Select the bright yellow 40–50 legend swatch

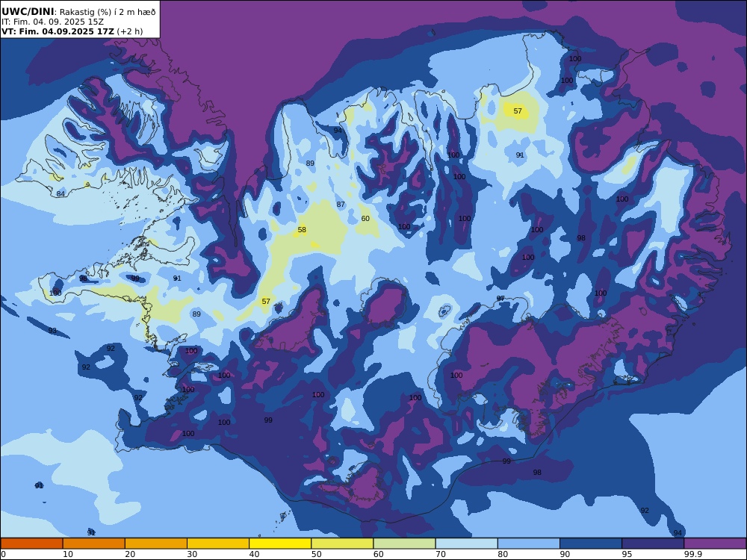coord(280,544)
